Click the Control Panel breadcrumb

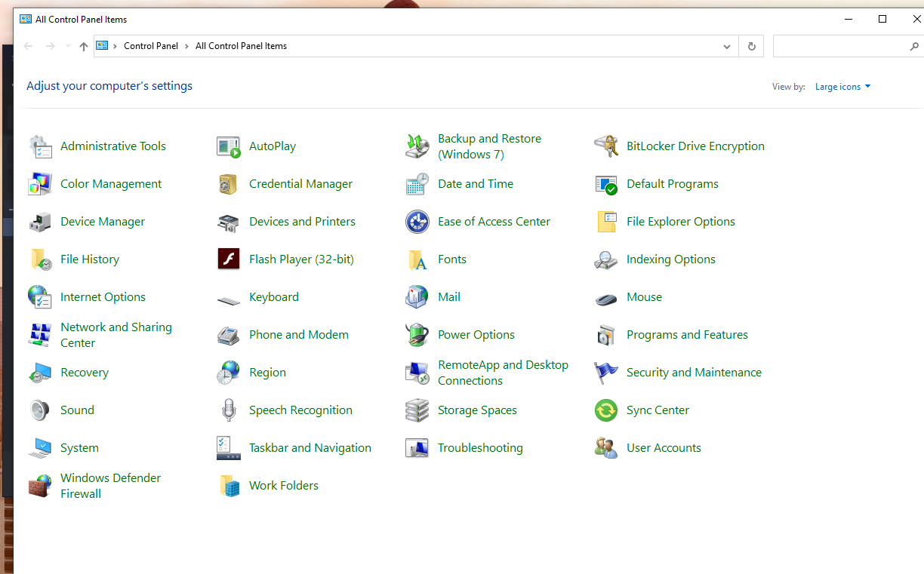[151, 46]
